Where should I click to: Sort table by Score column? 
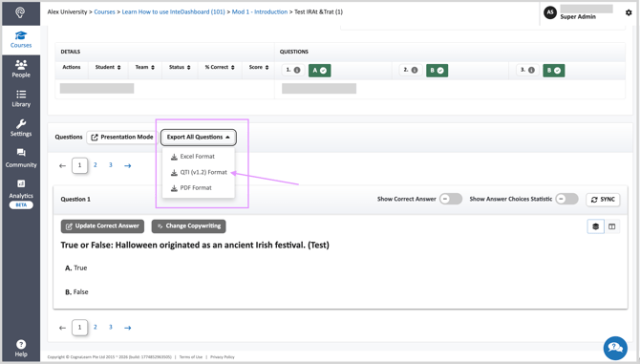[x=259, y=67]
